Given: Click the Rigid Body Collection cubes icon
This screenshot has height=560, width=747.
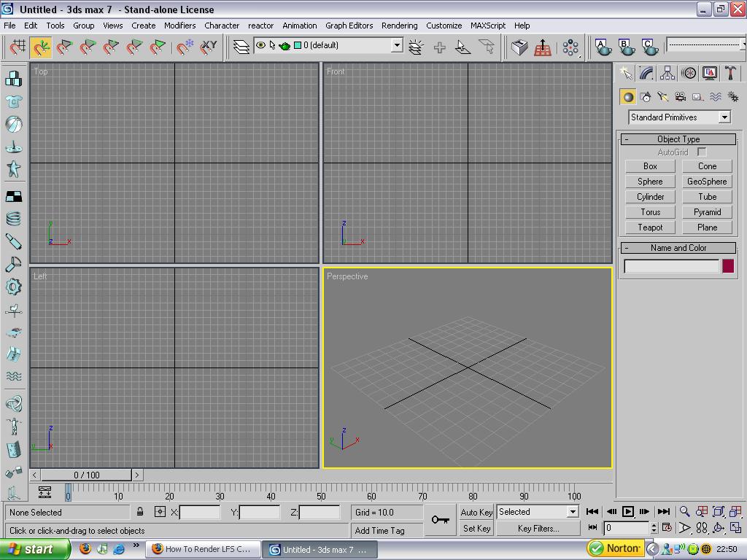Looking at the screenshot, I should tap(13, 79).
